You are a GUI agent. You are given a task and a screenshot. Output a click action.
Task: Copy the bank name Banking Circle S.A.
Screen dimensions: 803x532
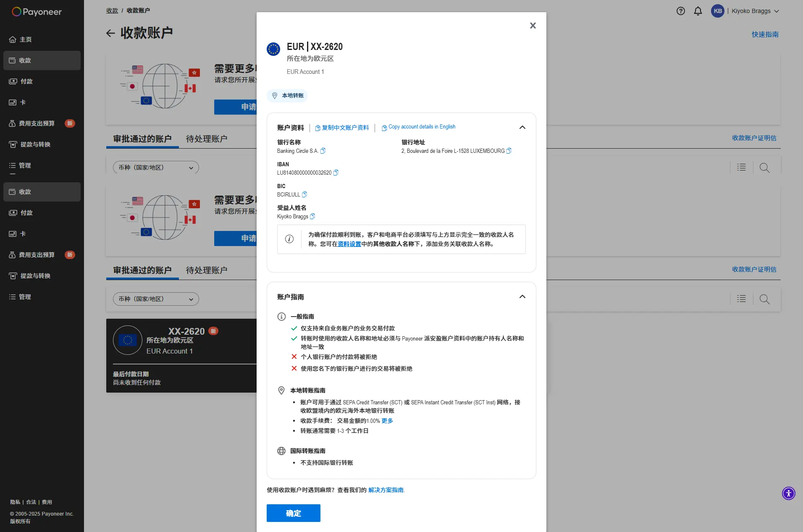point(323,151)
